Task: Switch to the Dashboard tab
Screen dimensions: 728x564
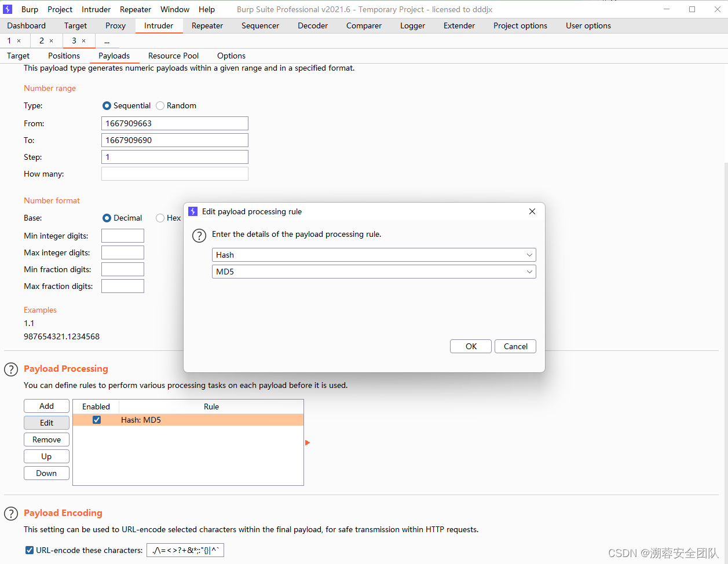Action: coord(27,25)
